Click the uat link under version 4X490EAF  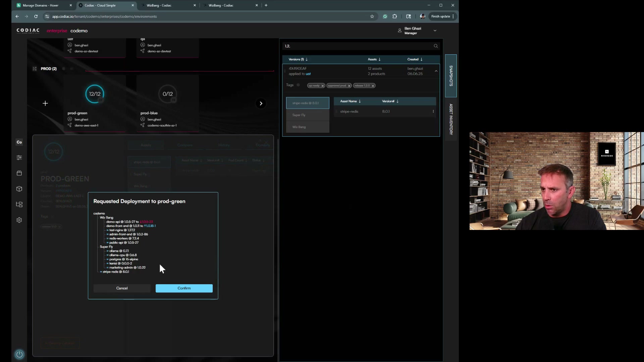[309, 74]
